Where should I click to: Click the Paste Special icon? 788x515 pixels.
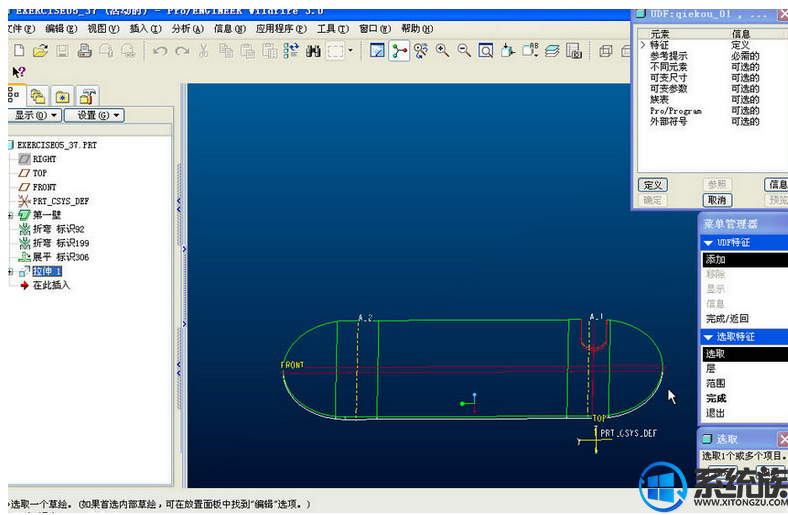click(269, 51)
